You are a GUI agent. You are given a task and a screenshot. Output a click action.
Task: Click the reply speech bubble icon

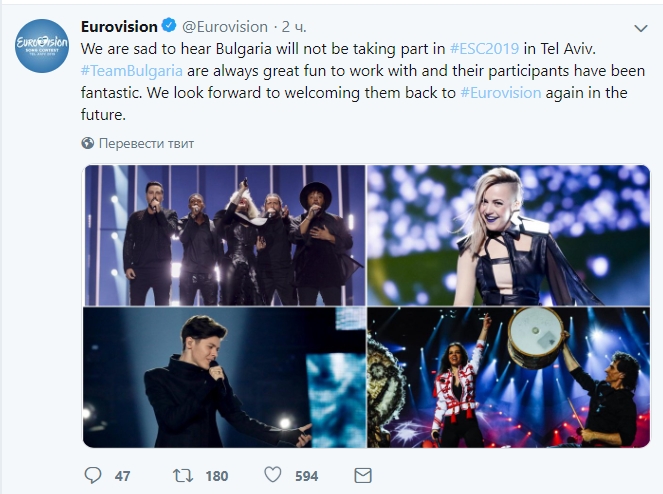pos(93,475)
